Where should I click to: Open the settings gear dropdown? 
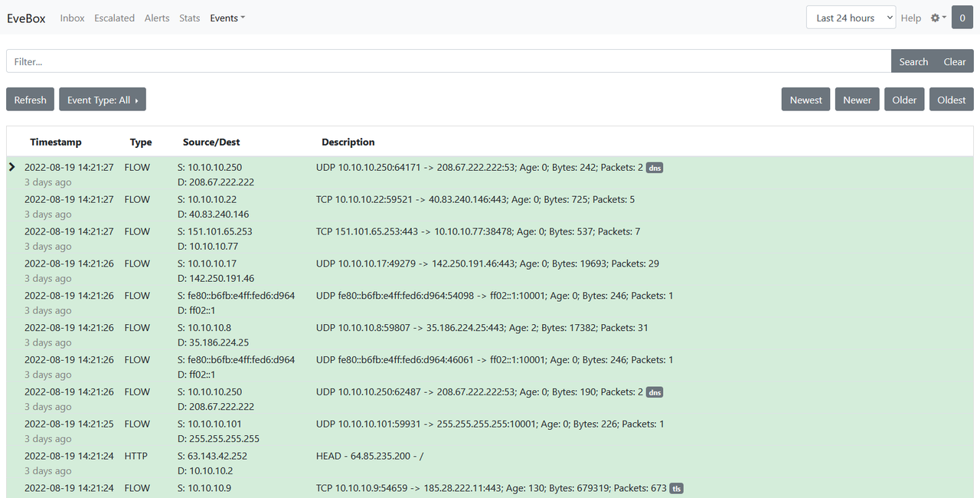click(938, 18)
